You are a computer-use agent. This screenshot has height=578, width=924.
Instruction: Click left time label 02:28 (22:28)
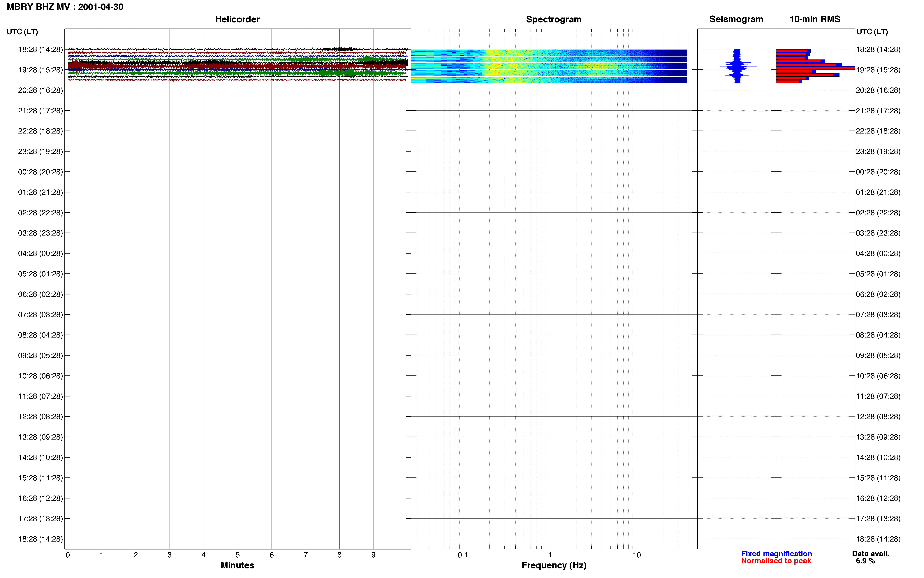pos(40,212)
